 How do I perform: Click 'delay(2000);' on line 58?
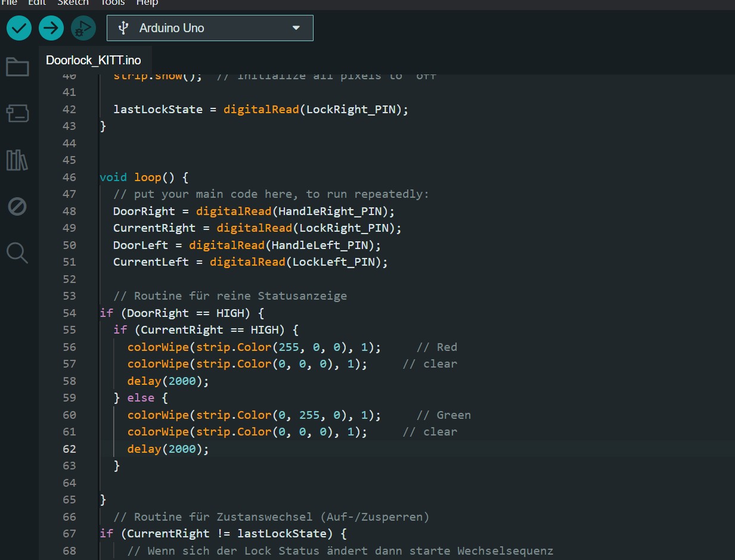point(169,381)
